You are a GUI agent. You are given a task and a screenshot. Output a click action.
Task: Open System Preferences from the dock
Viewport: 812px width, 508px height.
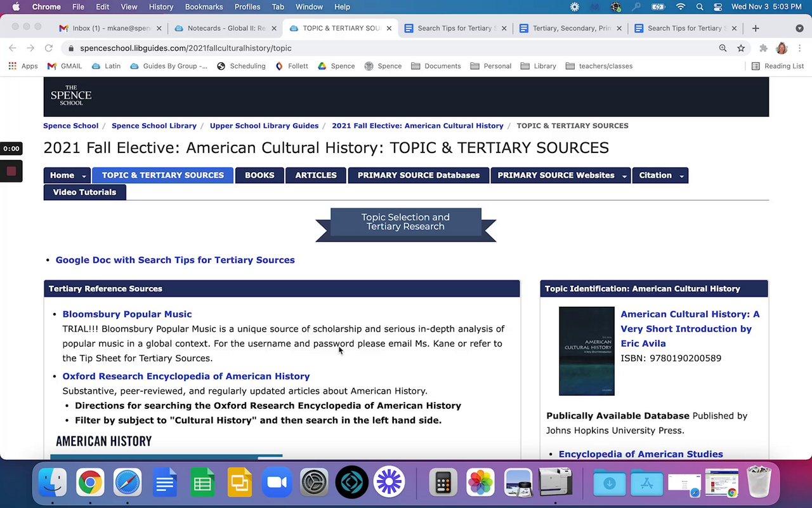point(315,483)
